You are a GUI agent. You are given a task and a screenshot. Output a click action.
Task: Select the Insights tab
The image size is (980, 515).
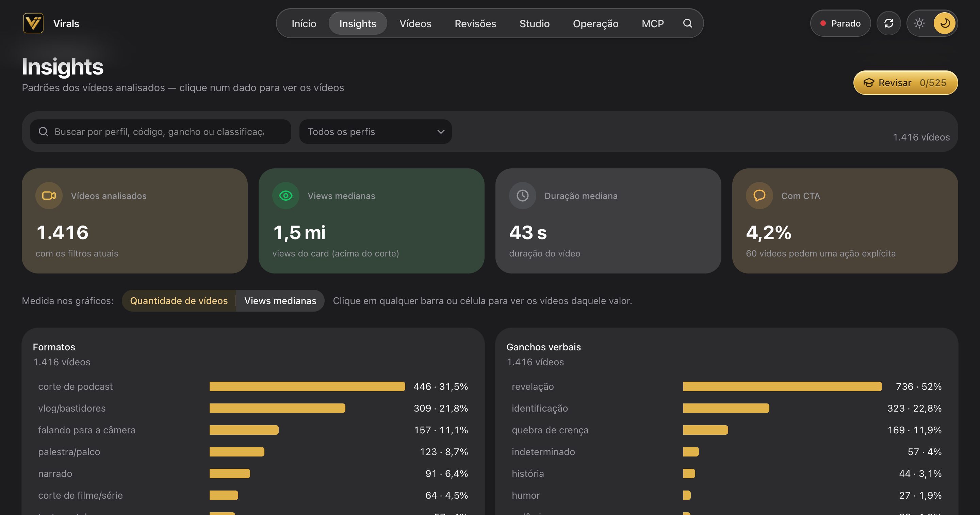[x=358, y=23]
